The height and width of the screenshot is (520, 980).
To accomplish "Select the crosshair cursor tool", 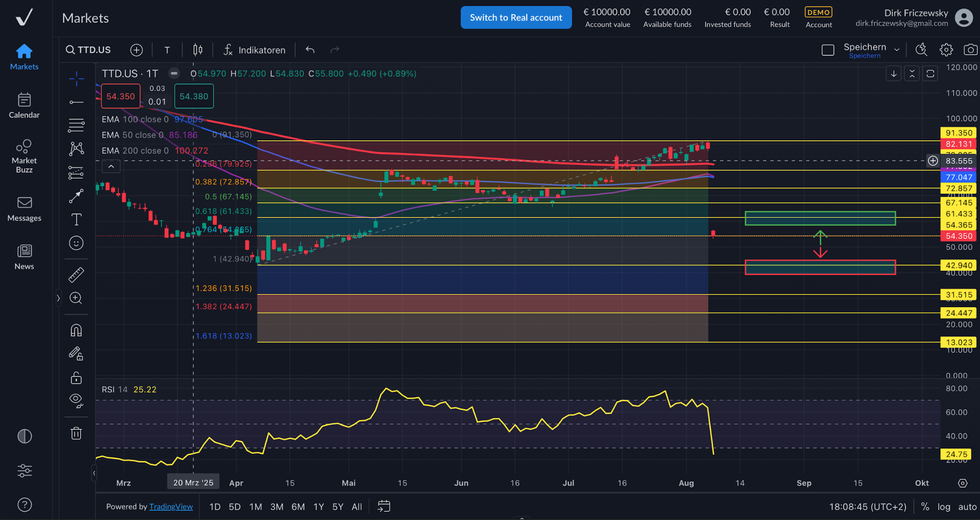I will click(76, 78).
